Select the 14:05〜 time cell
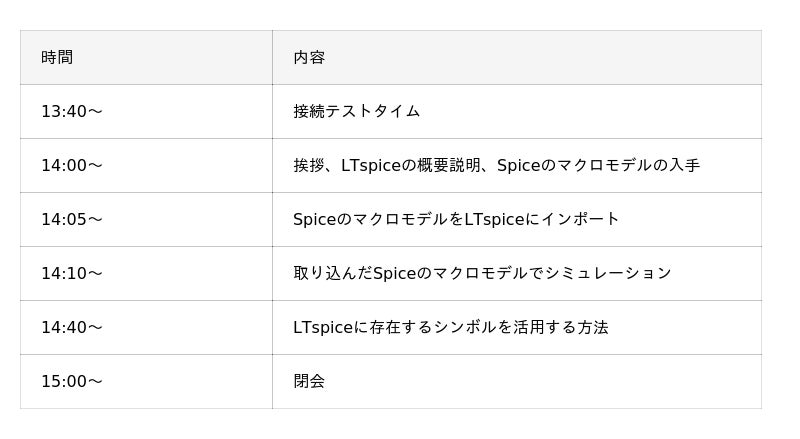Viewport: 800px width, 439px height. click(71, 219)
